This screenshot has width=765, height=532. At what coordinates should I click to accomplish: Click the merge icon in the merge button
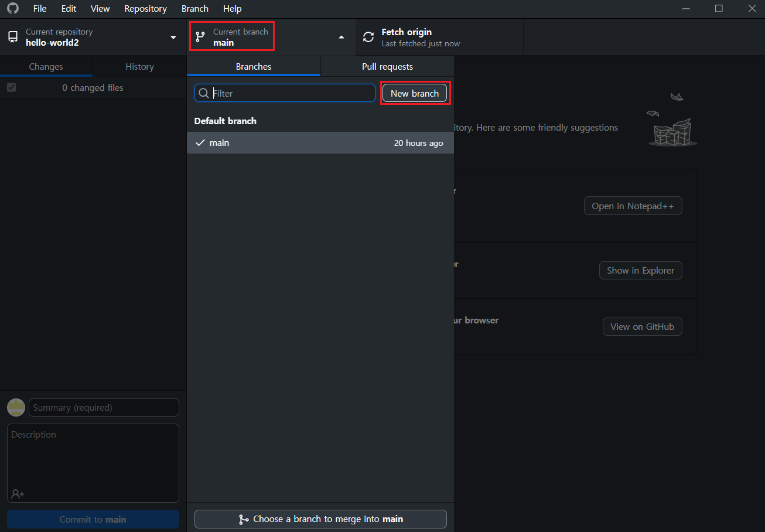(x=244, y=519)
